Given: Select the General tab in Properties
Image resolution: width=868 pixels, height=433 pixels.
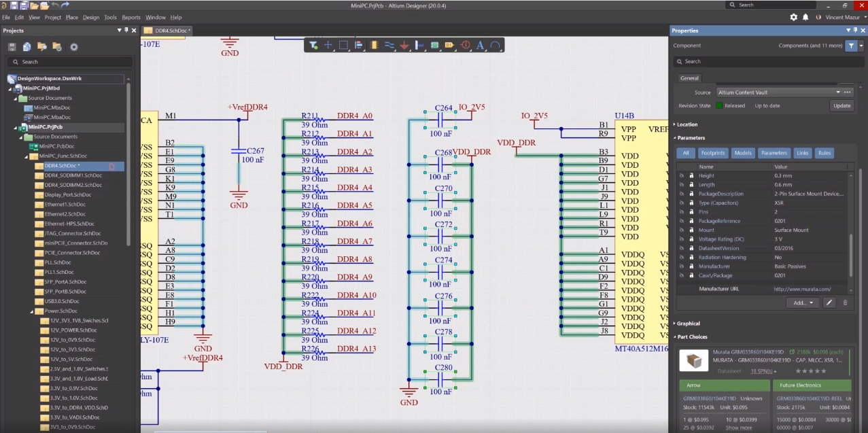Looking at the screenshot, I should click(689, 78).
